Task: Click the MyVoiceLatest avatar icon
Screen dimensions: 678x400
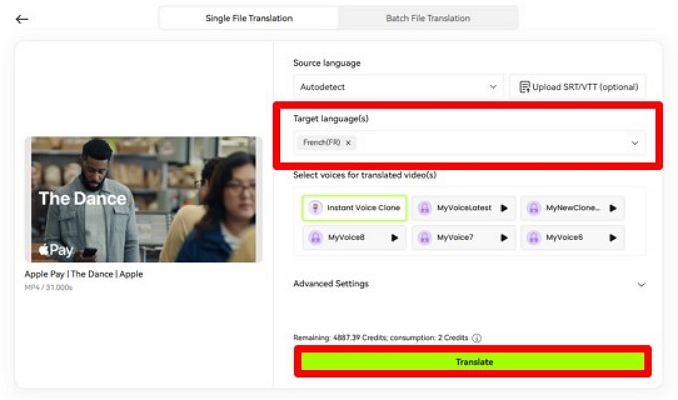Action: [x=425, y=208]
